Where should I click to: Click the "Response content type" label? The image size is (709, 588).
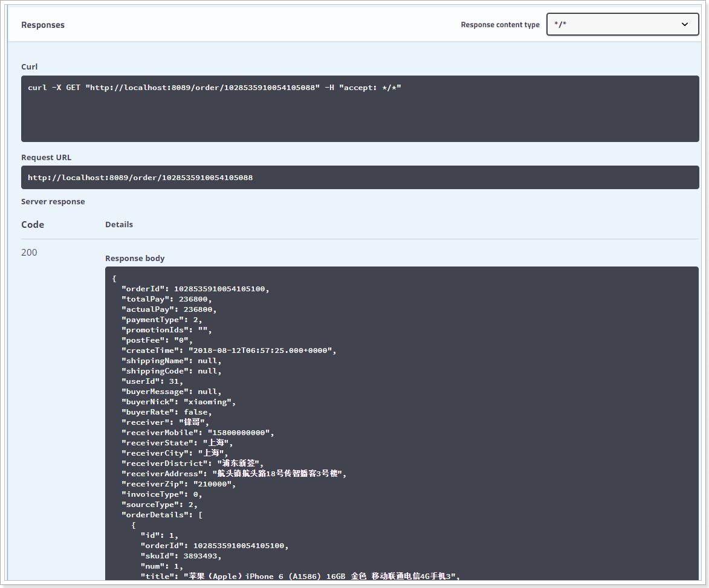[x=500, y=25]
